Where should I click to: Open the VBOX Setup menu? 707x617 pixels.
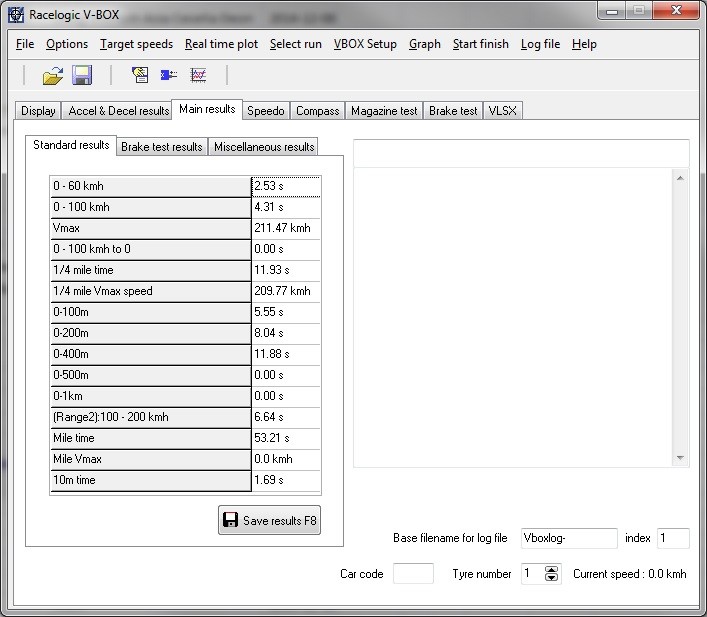tap(365, 44)
